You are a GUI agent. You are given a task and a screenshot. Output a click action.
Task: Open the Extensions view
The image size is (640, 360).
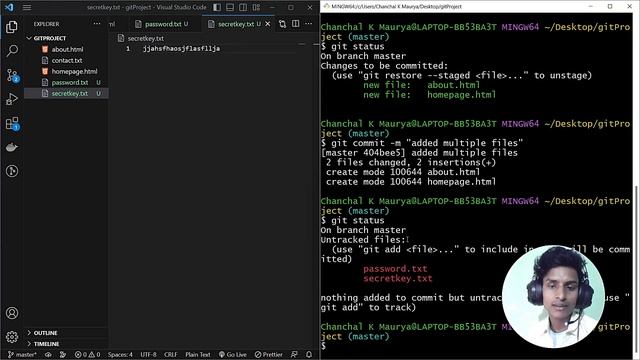click(12, 123)
